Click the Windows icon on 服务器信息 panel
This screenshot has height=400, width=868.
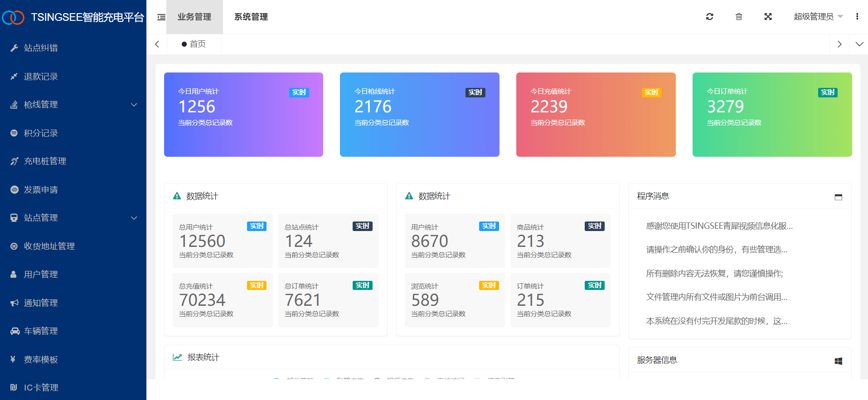839,361
